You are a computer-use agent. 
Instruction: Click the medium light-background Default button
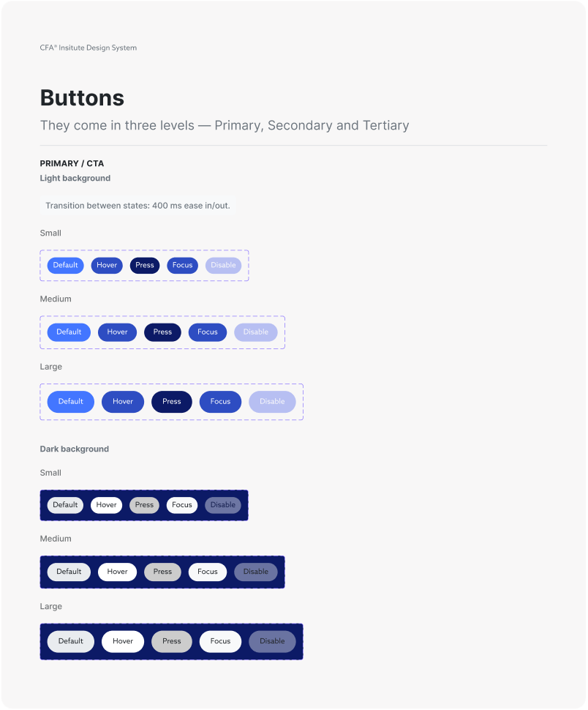(x=69, y=332)
